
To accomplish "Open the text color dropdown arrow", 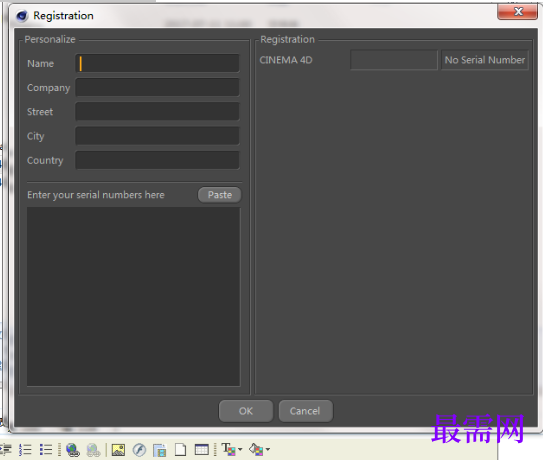I will tap(240, 450).
